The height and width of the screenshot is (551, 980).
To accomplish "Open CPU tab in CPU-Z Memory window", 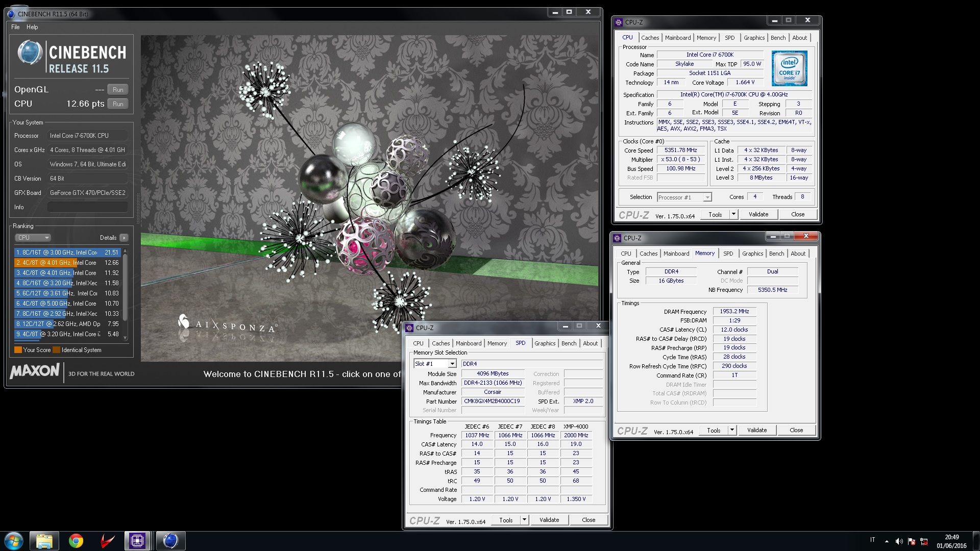I will coord(626,254).
